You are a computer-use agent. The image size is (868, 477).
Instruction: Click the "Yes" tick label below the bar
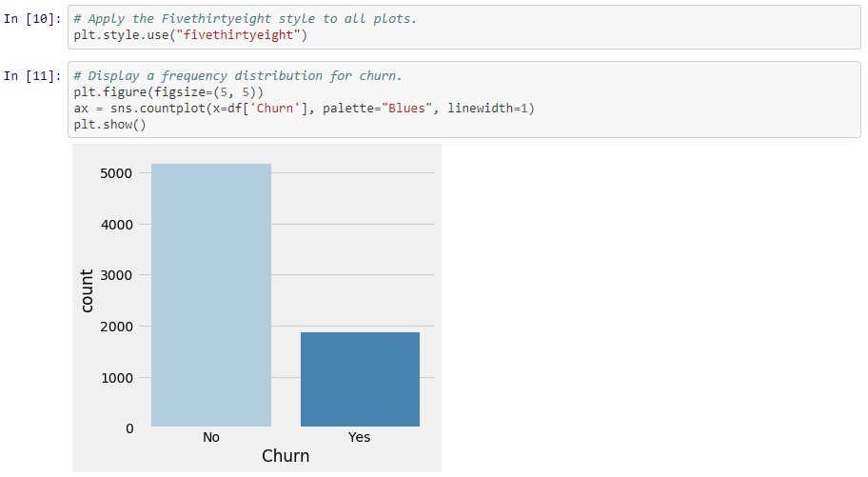360,437
